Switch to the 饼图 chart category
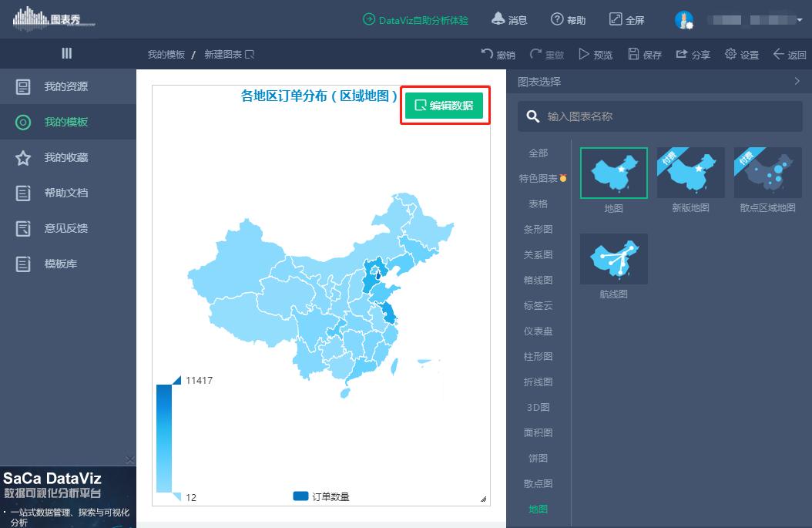The image size is (812, 528). (x=538, y=458)
